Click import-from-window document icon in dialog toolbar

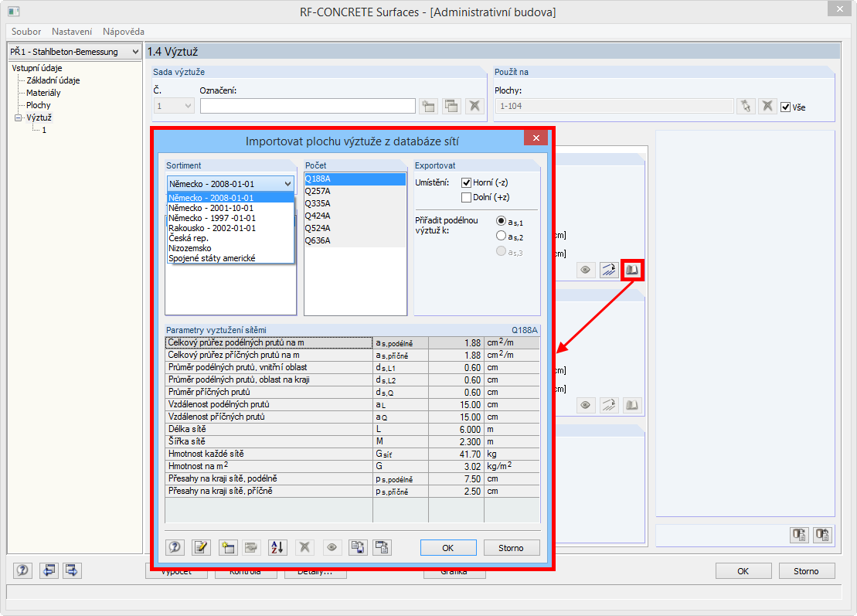click(x=382, y=547)
